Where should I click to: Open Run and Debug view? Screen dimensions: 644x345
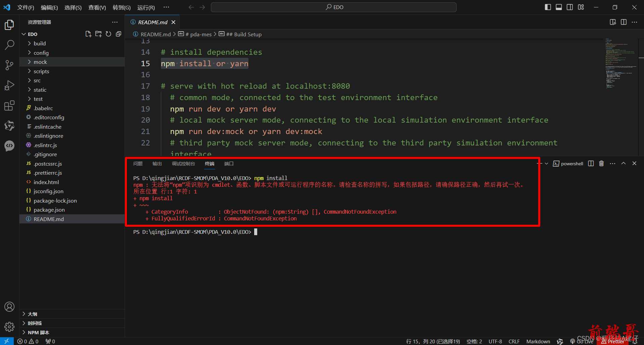coord(9,86)
